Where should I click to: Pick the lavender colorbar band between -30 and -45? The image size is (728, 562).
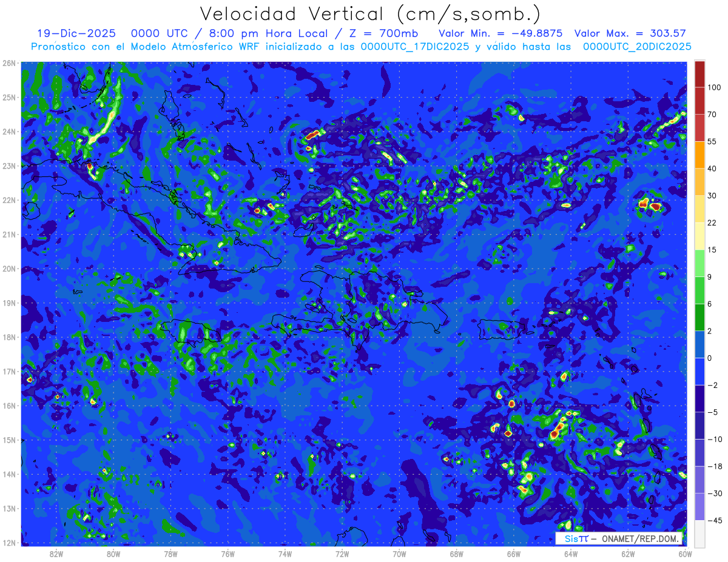pos(699,506)
